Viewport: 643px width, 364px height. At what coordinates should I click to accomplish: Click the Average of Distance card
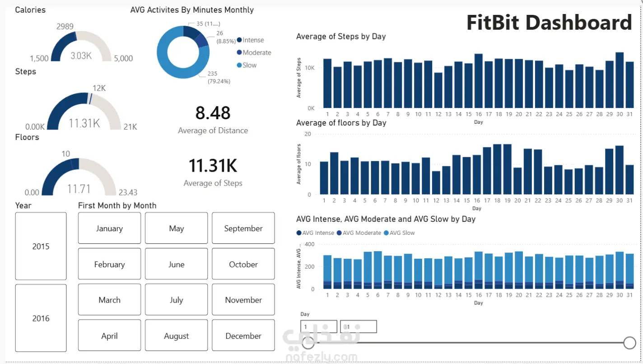coord(213,119)
